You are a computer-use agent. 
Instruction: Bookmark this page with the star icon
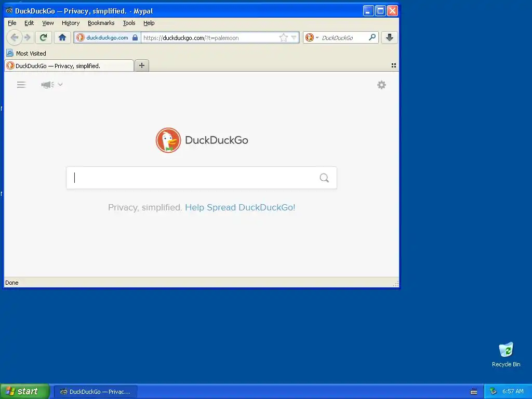(283, 37)
